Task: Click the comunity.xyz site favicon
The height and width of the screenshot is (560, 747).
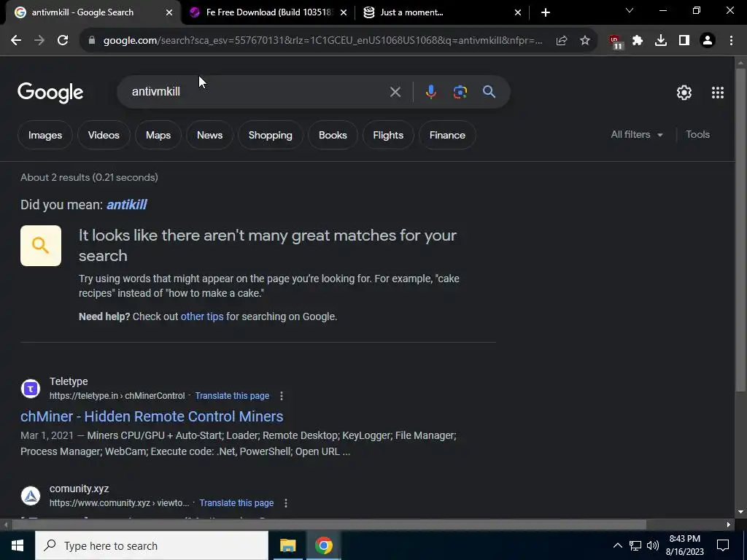Action: 31,496
